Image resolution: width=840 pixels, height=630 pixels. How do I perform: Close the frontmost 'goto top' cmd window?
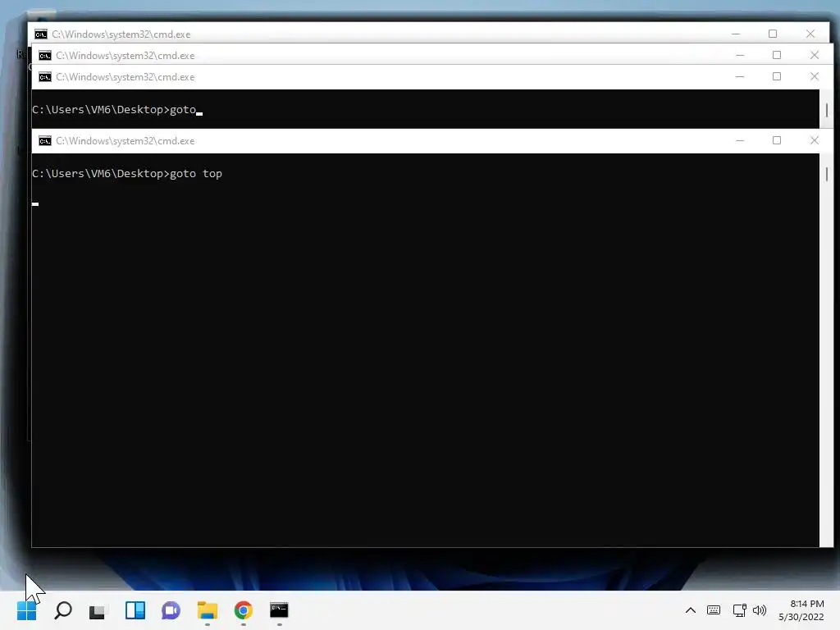click(815, 140)
